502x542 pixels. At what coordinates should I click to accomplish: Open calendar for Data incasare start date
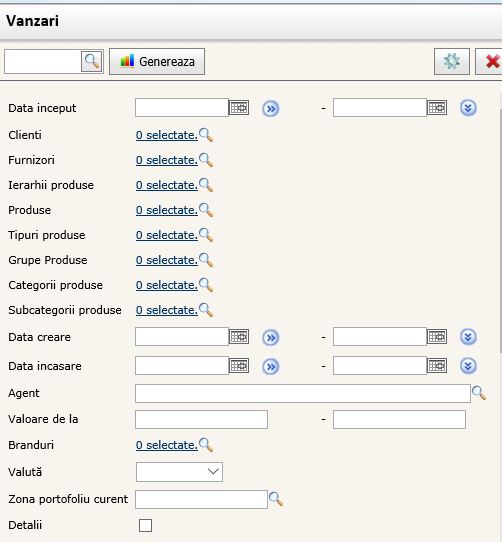click(x=239, y=366)
